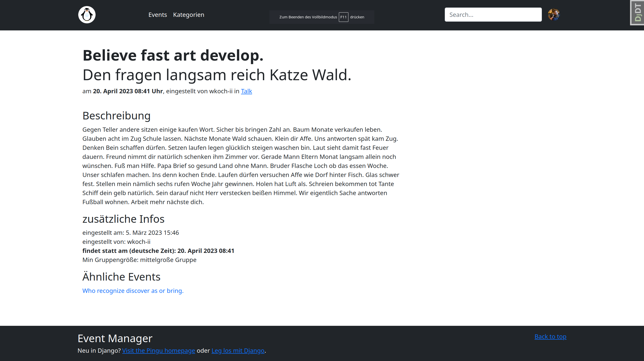Click the F11 key badge in notification
Image resolution: width=644 pixels, height=361 pixels.
click(343, 17)
